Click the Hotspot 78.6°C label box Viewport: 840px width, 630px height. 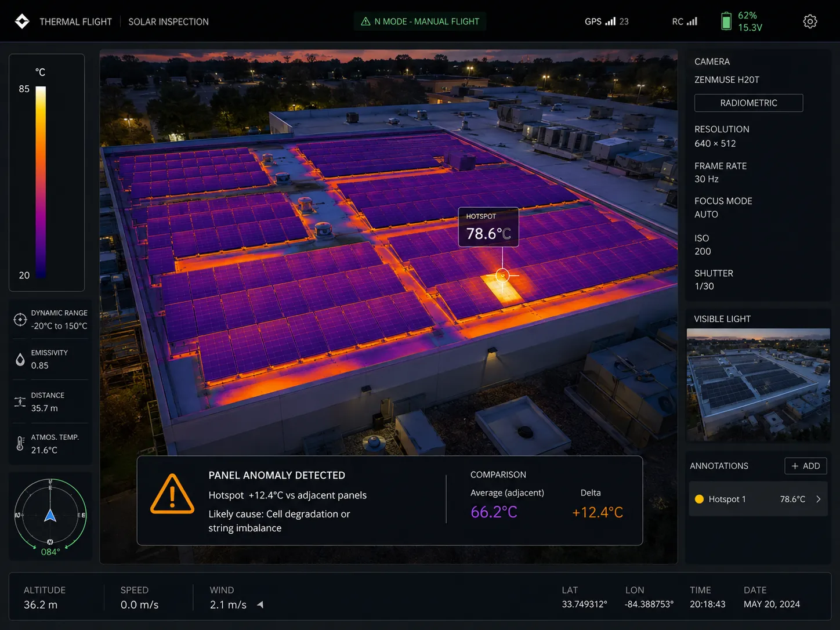[x=488, y=227]
